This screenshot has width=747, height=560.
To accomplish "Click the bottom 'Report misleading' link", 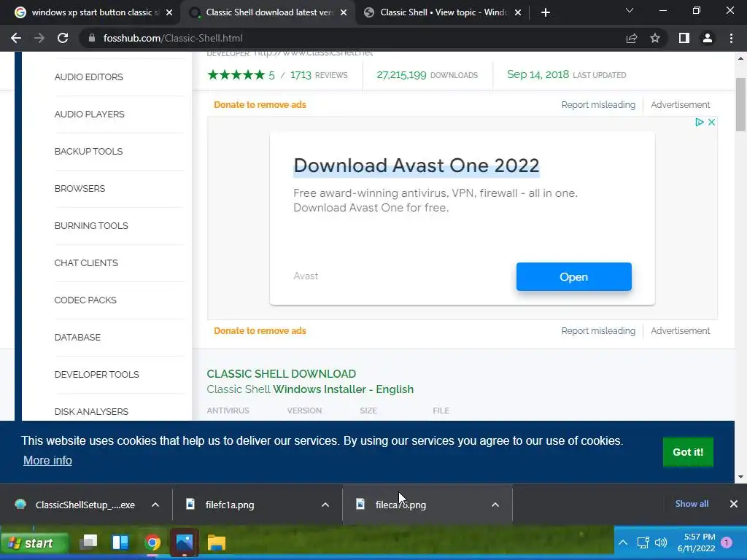I will [x=598, y=331].
